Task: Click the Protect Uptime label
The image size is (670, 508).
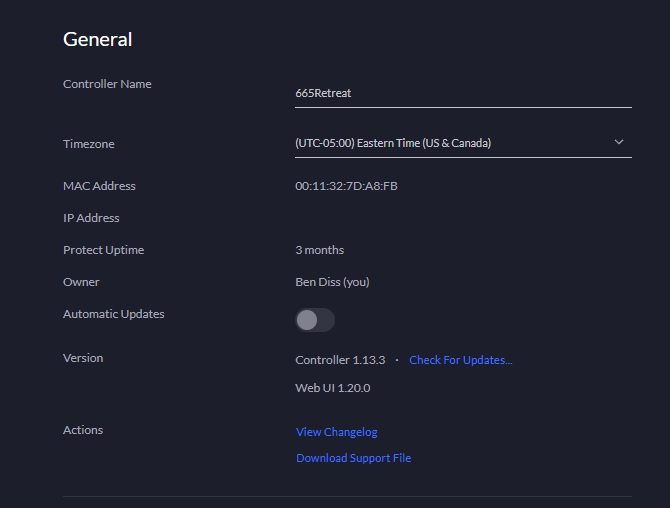Action: pyautogui.click(x=103, y=250)
